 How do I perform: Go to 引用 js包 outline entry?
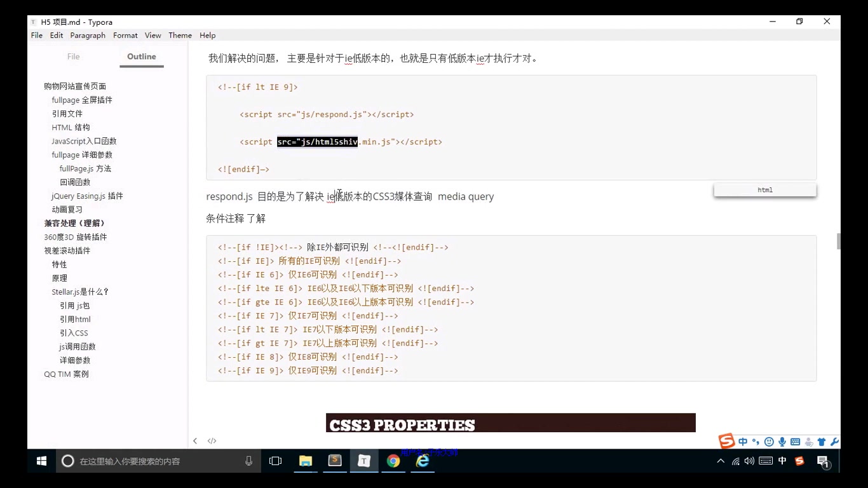[x=75, y=306]
